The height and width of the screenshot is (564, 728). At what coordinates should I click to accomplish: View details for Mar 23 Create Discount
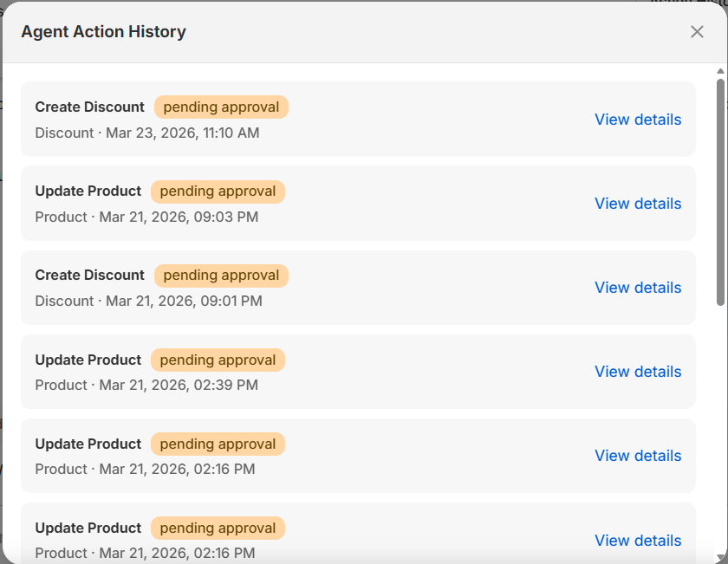638,120
